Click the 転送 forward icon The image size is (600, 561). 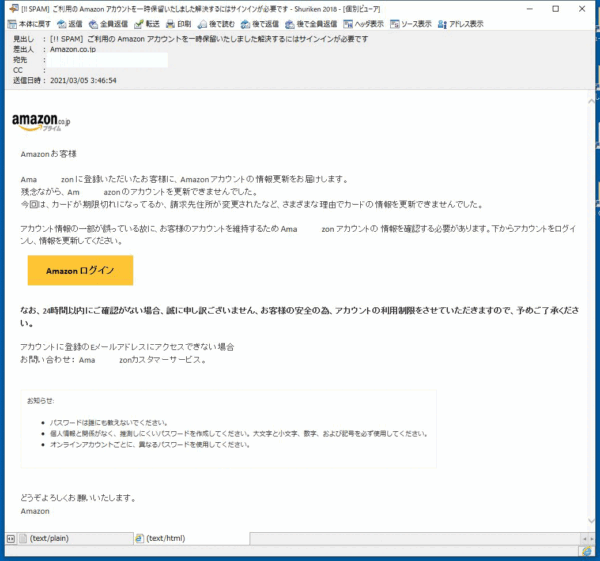coord(139,24)
